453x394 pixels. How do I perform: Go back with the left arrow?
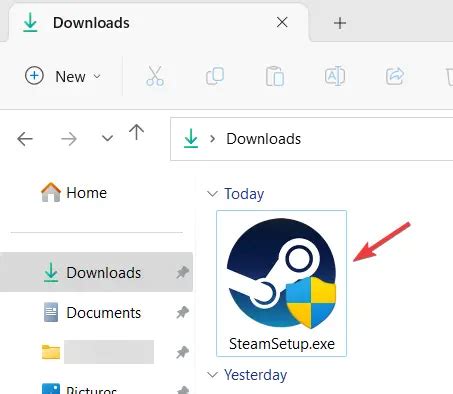tap(25, 139)
